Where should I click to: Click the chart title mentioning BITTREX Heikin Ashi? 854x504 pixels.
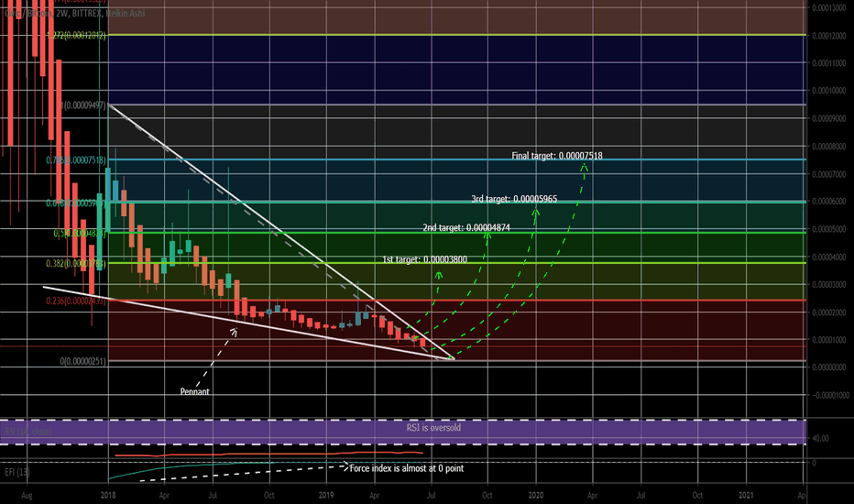(x=74, y=13)
